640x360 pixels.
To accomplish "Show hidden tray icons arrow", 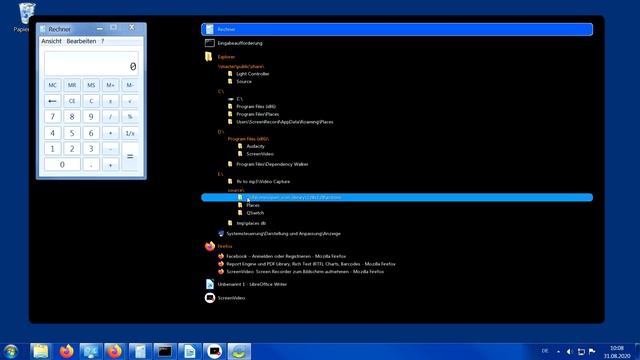I will pyautogui.click(x=558, y=351).
